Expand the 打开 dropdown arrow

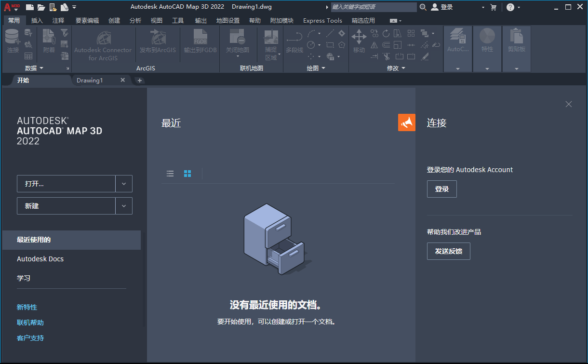coord(124,184)
